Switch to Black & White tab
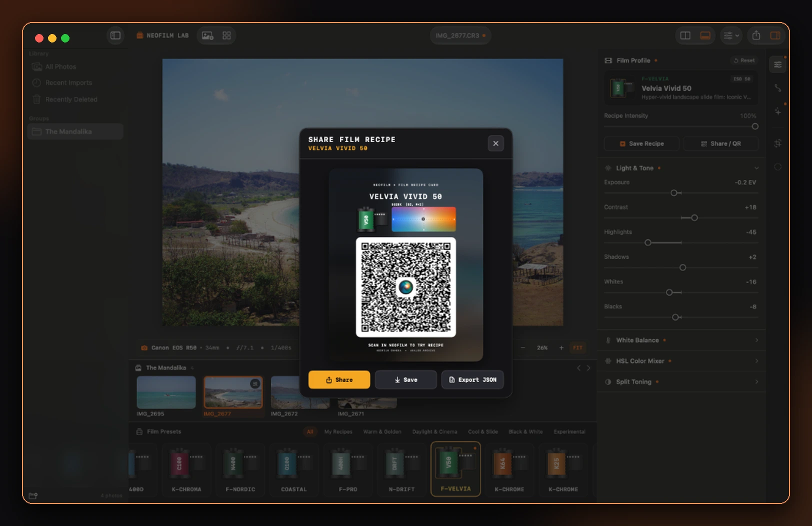 click(525, 431)
